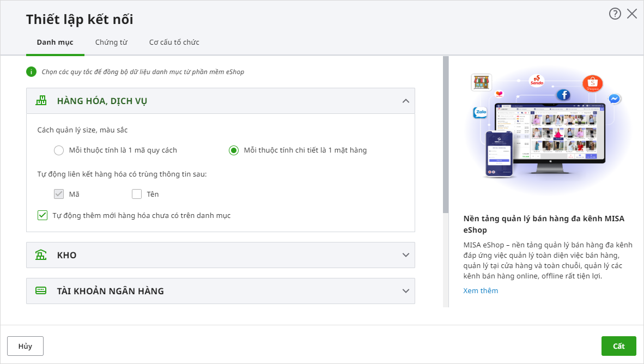Expand the KHO section
The height and width of the screenshot is (364, 644).
405,255
